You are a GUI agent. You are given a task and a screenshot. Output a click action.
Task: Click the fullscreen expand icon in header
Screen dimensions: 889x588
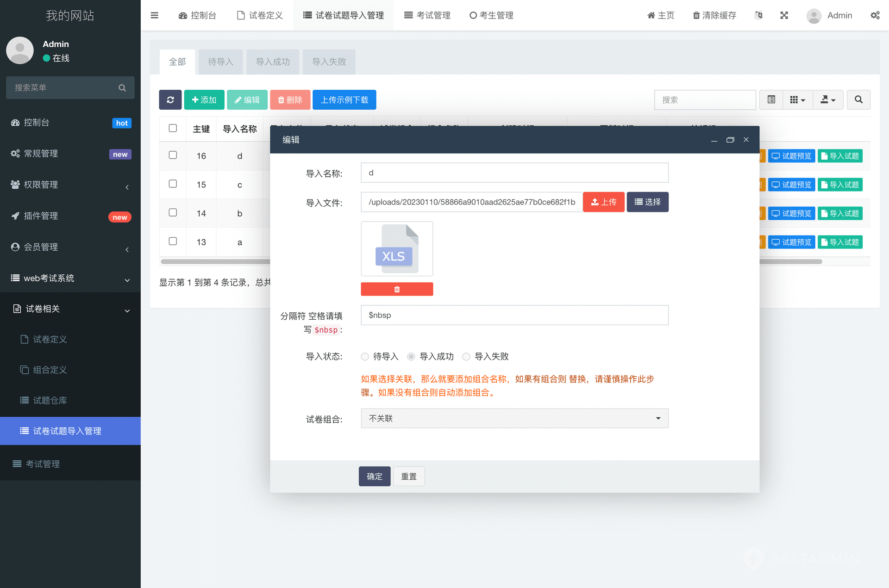[x=784, y=15]
